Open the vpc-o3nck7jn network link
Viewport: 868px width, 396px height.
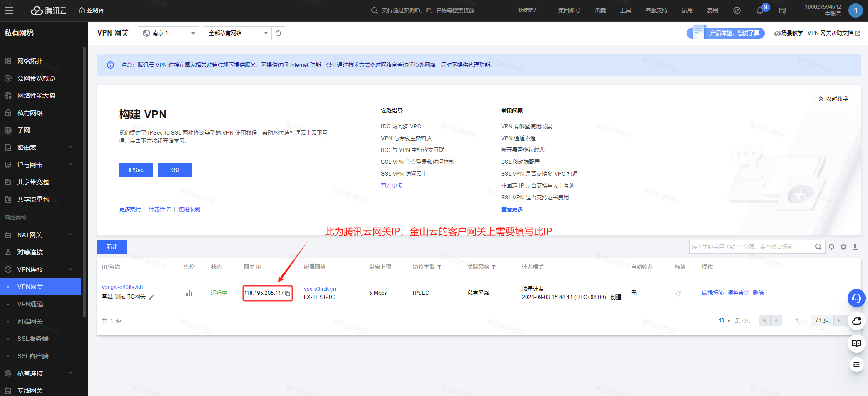(x=320, y=289)
